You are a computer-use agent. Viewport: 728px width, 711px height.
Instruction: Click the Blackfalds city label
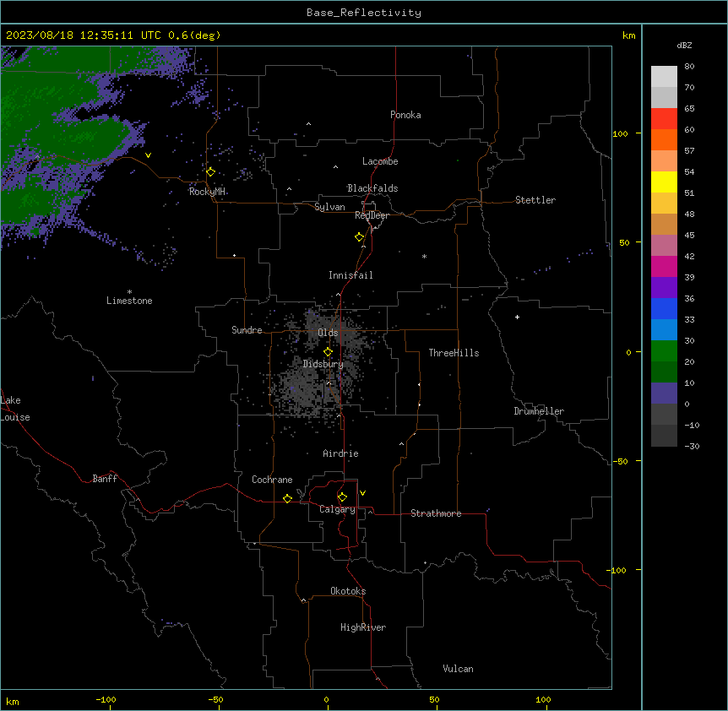pos(372,188)
